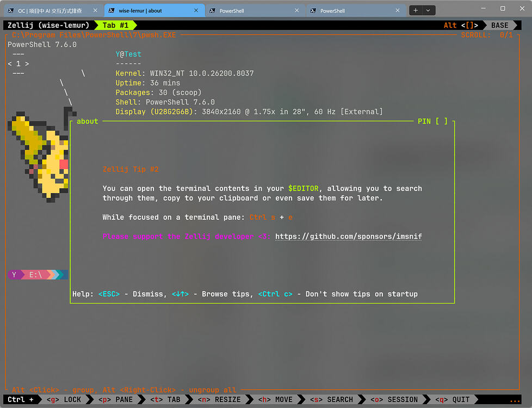
Task: Click '<n> RESIZE' in the status bar
Action: 219,399
